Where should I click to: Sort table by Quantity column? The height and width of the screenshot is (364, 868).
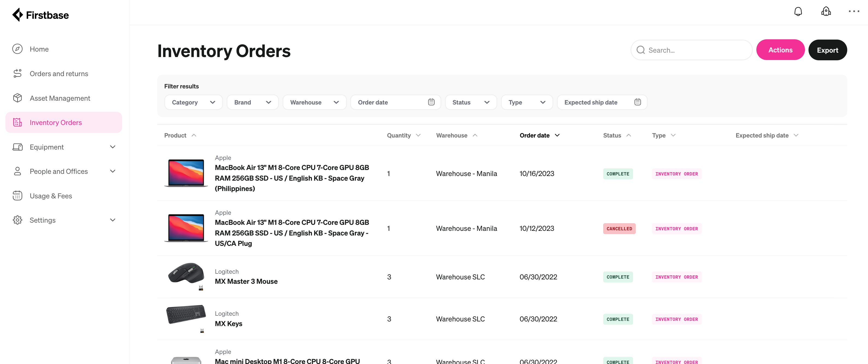[x=403, y=135]
